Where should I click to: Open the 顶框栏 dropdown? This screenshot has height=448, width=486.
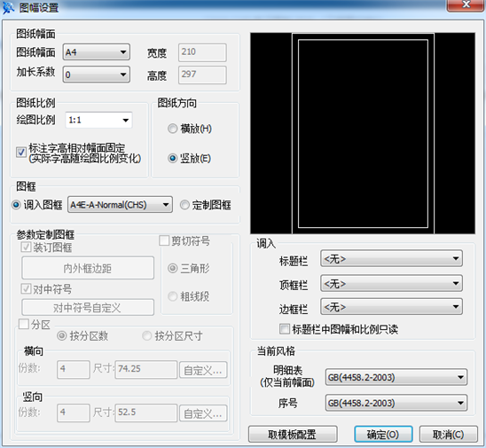391,283
